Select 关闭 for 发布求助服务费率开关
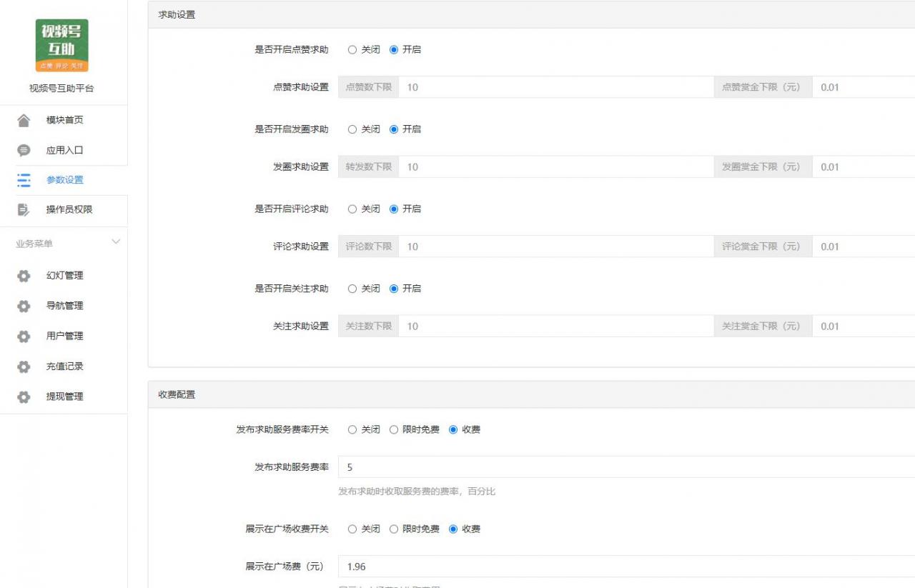 pyautogui.click(x=352, y=429)
